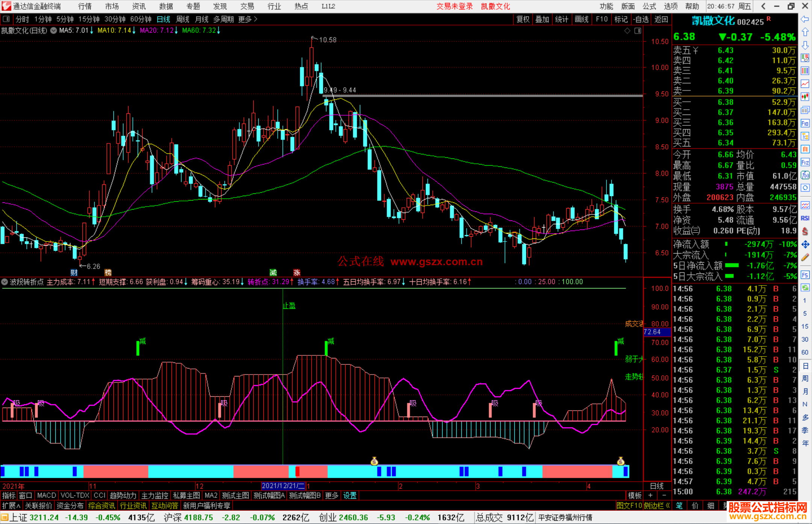Switch to 60-minute period in right sidebar
The image size is (812, 524).
tap(804, 352)
